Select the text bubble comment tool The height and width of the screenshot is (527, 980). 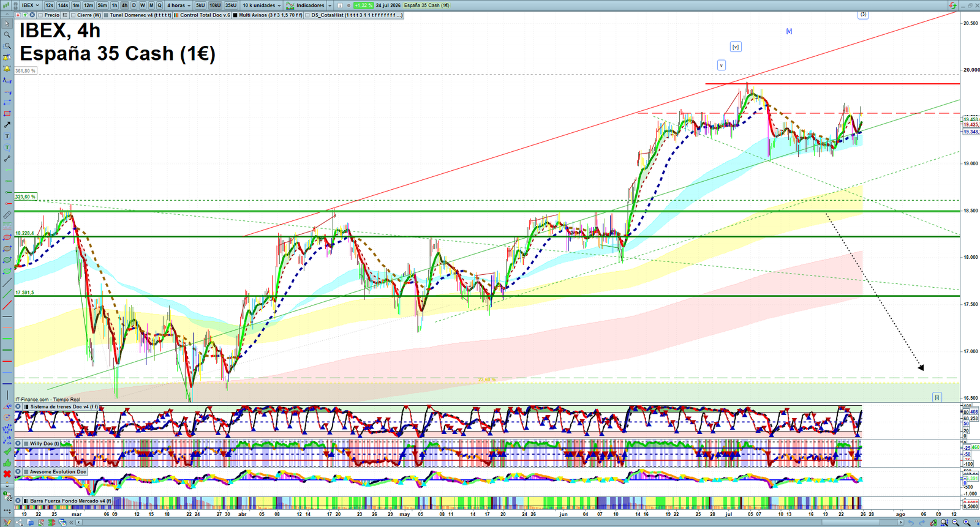7,147
